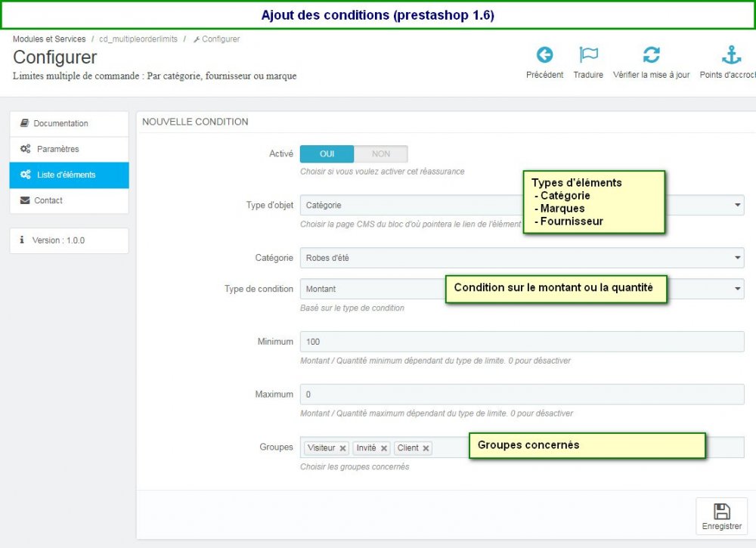Click the Précédent back arrow icon
756x548 pixels.
[x=544, y=55]
